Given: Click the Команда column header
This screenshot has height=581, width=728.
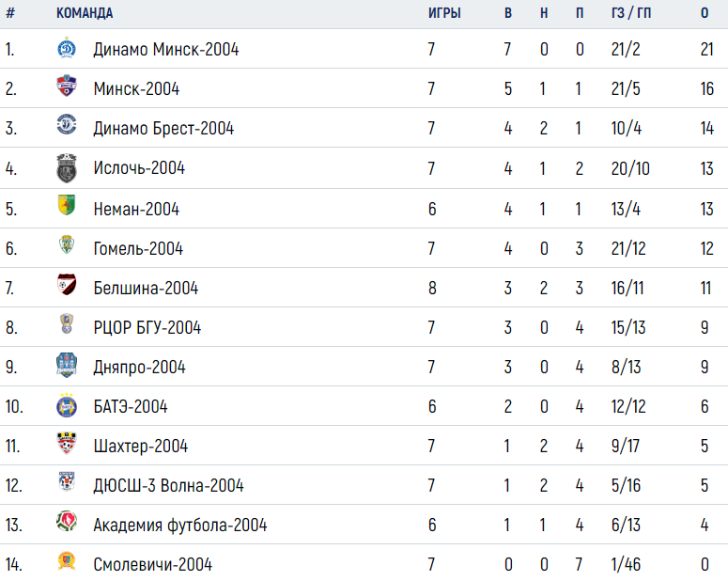Looking at the screenshot, I should [85, 13].
